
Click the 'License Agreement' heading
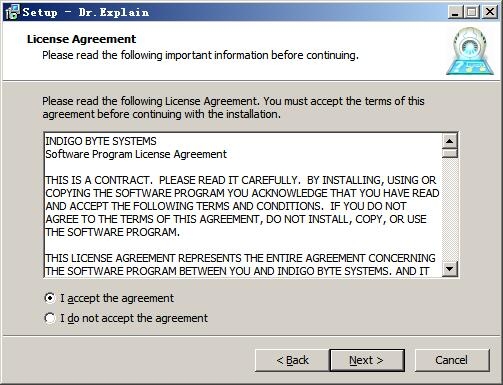click(x=82, y=39)
